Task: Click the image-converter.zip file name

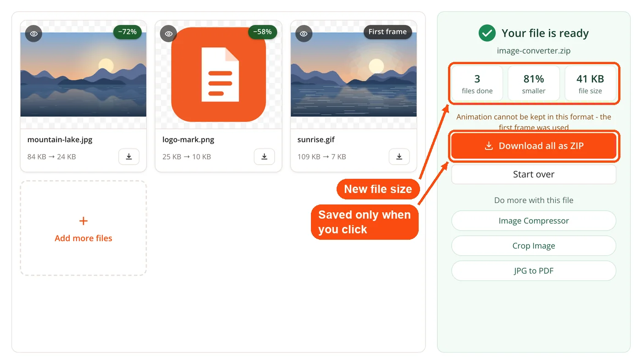Action: [534, 51]
